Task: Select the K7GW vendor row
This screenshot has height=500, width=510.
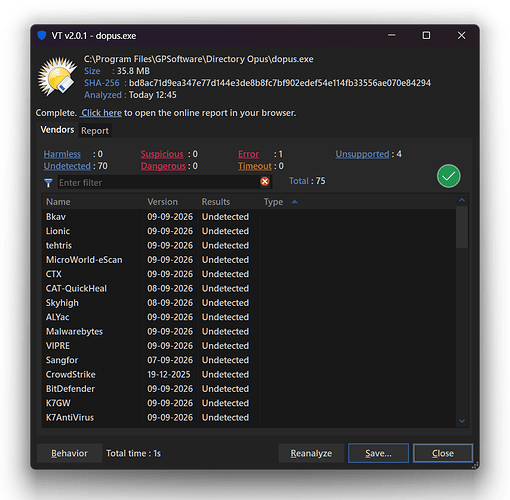Action: [x=249, y=403]
